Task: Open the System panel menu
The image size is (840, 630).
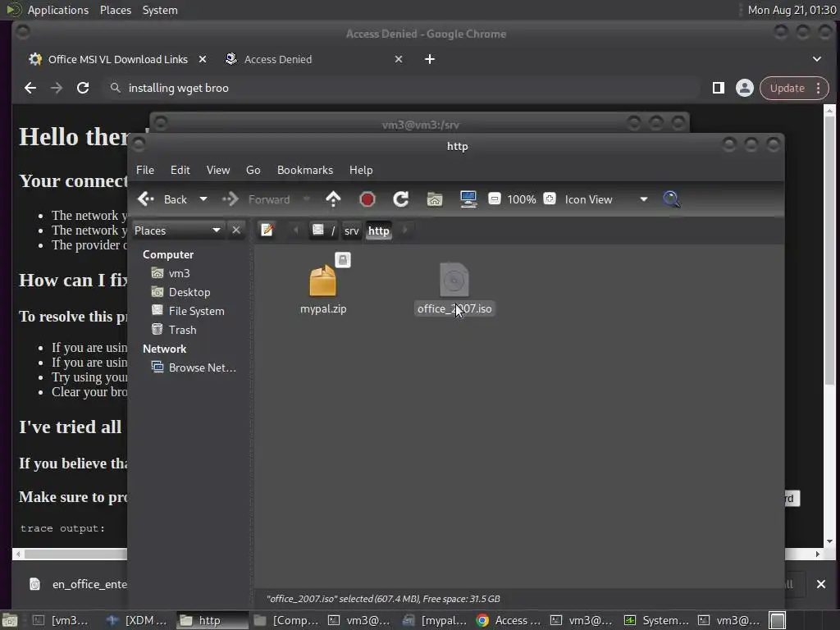Action: [x=160, y=10]
